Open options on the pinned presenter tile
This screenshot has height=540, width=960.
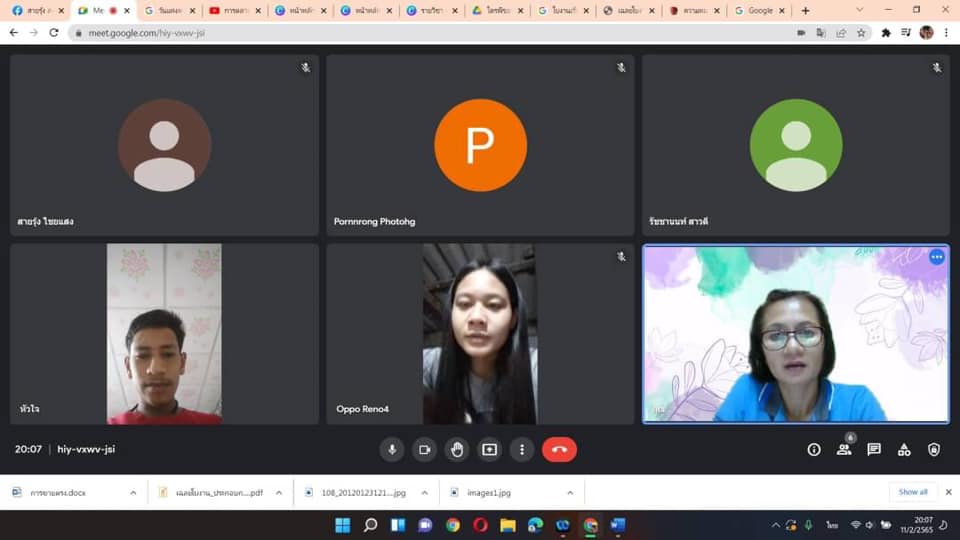[x=936, y=257]
